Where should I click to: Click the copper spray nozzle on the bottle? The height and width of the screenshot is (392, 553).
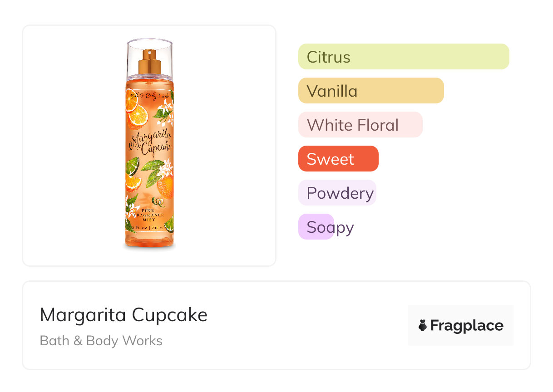click(x=149, y=61)
